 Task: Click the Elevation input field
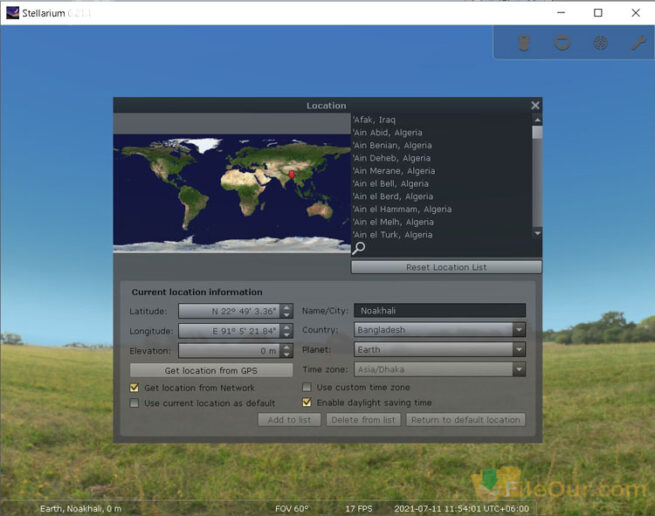tap(229, 351)
